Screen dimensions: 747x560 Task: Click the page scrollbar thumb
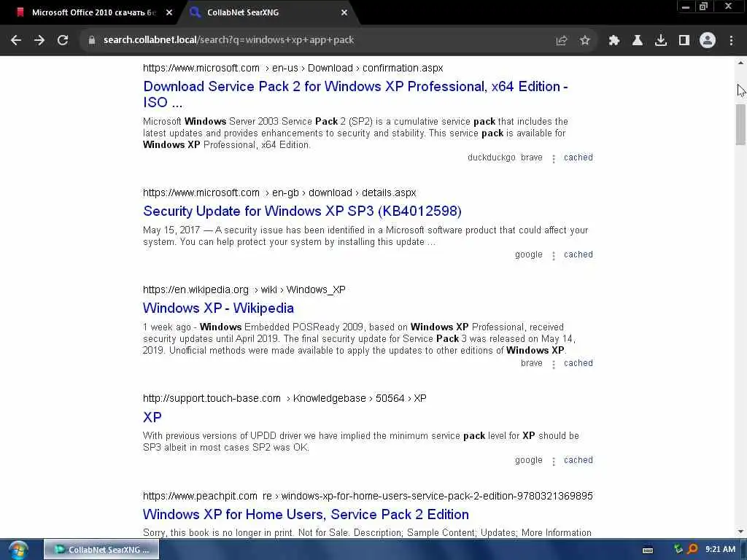740,125
